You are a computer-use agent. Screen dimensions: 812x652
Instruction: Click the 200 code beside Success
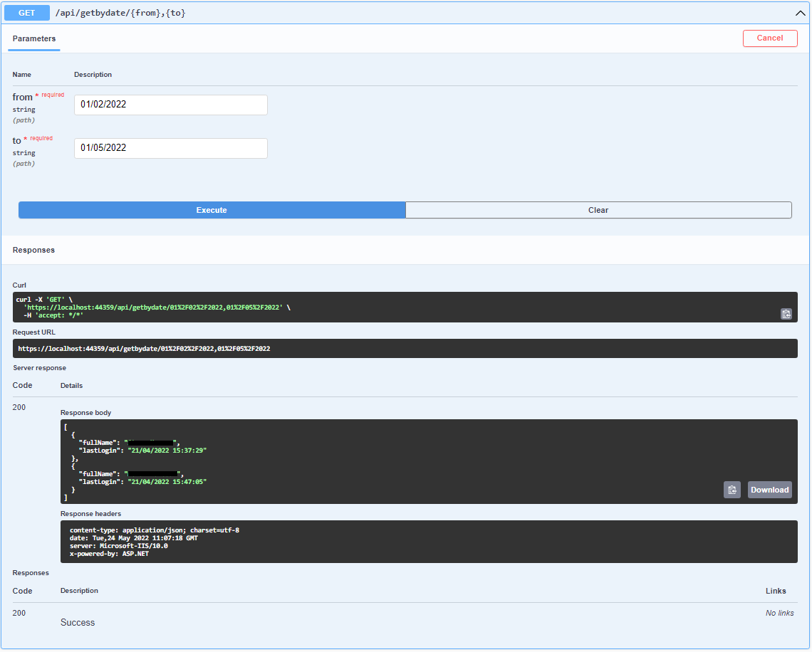(x=19, y=613)
